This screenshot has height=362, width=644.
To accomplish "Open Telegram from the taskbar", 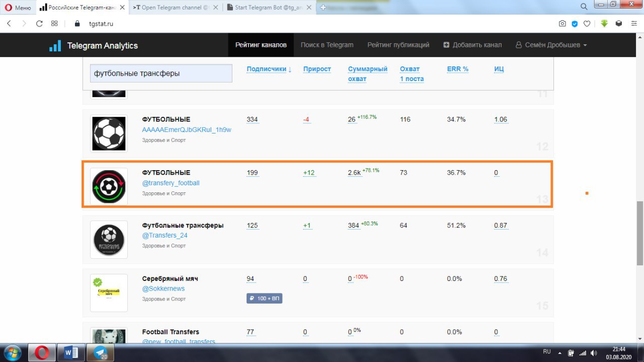I will click(100, 352).
